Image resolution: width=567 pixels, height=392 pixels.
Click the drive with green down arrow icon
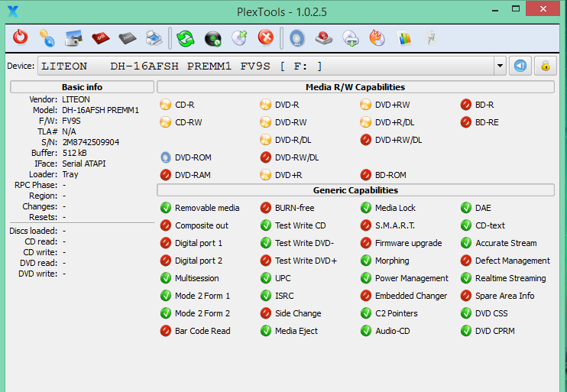[x=351, y=38]
